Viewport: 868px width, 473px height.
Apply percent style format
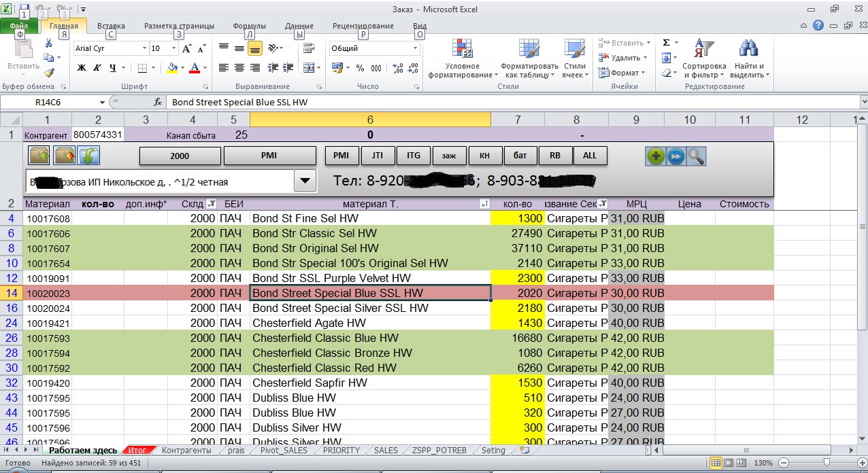point(359,68)
